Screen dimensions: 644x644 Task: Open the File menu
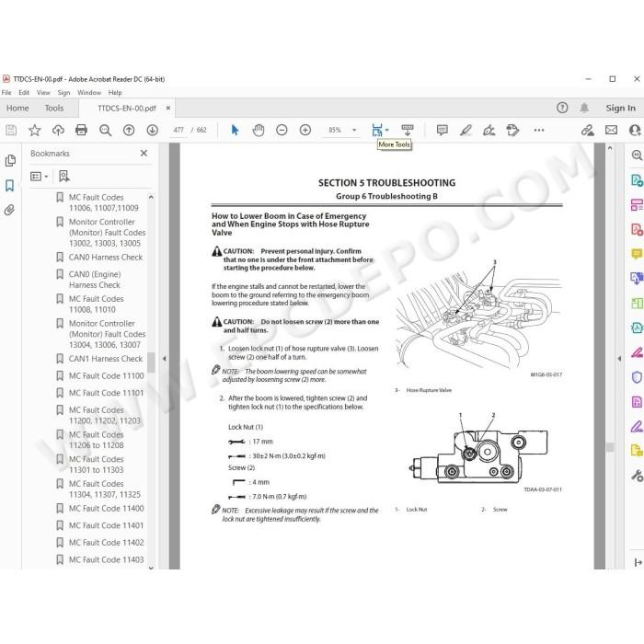tap(6, 93)
